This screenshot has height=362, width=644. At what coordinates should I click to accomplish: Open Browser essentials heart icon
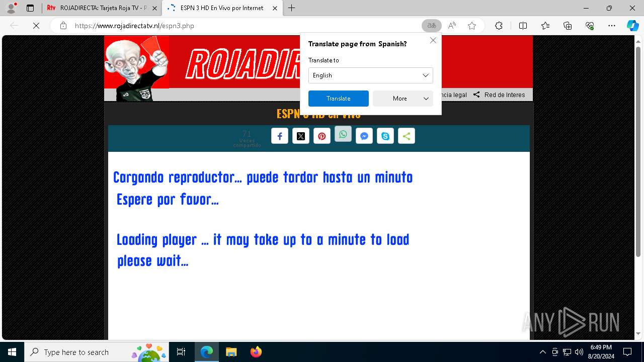pyautogui.click(x=590, y=26)
